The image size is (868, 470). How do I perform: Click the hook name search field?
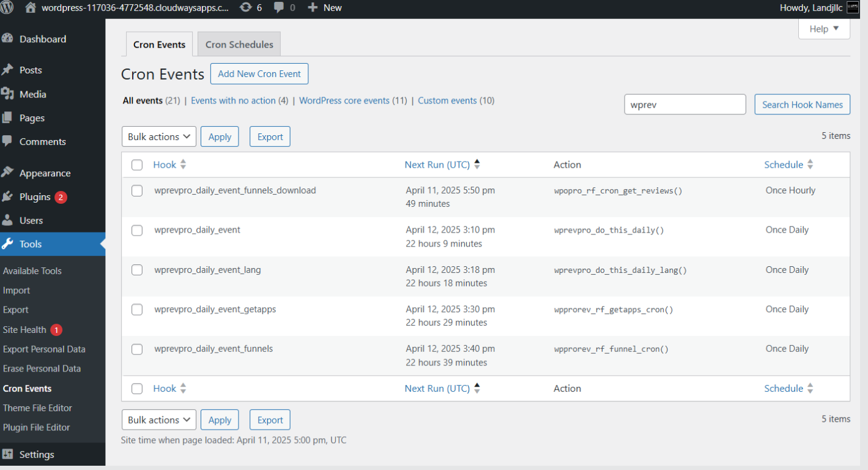[x=684, y=104]
